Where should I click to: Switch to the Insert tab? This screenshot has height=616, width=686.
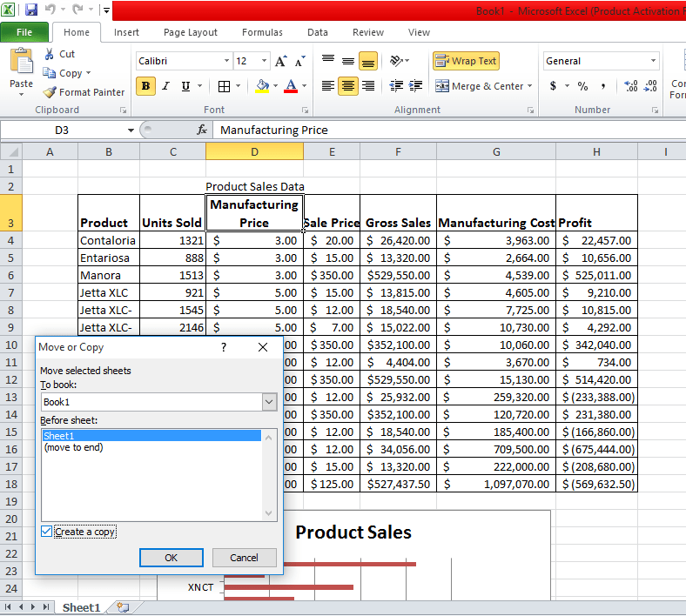[x=126, y=32]
